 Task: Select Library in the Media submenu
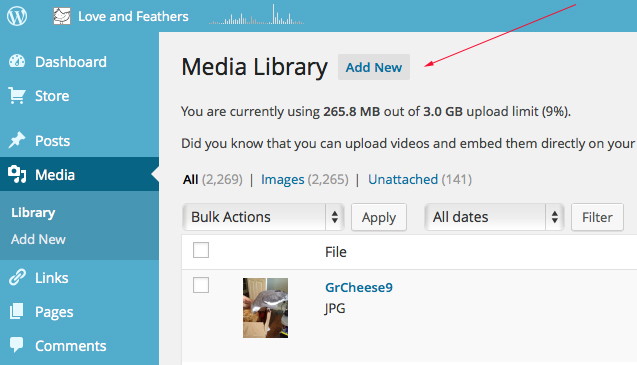pyautogui.click(x=33, y=213)
